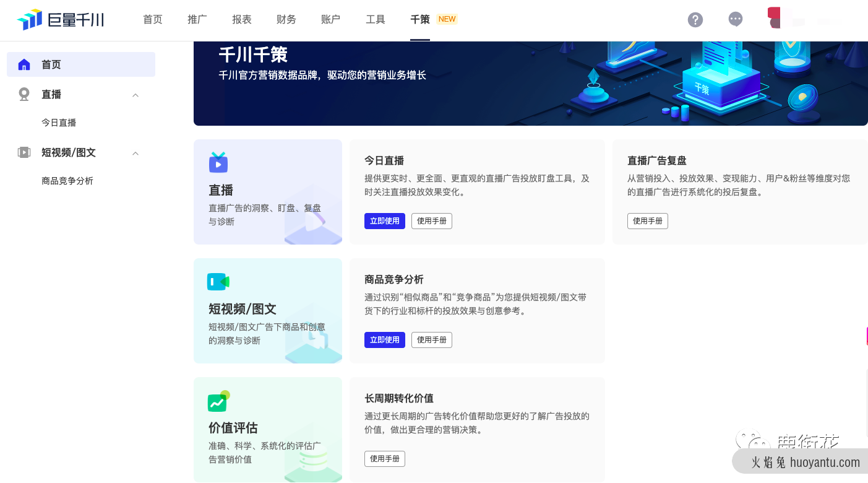Open the 推广 top navigation item

pyautogui.click(x=197, y=19)
